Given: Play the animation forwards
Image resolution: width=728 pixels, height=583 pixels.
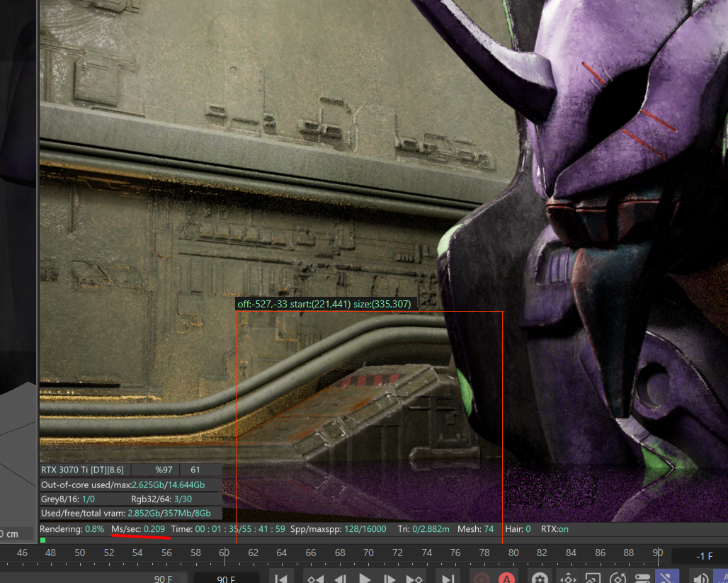Looking at the screenshot, I should [365, 578].
